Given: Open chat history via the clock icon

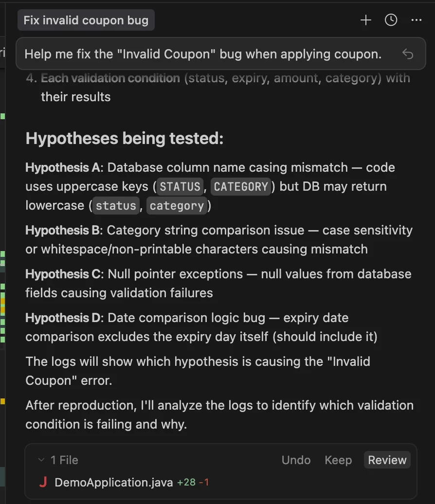Looking at the screenshot, I should [391, 20].
